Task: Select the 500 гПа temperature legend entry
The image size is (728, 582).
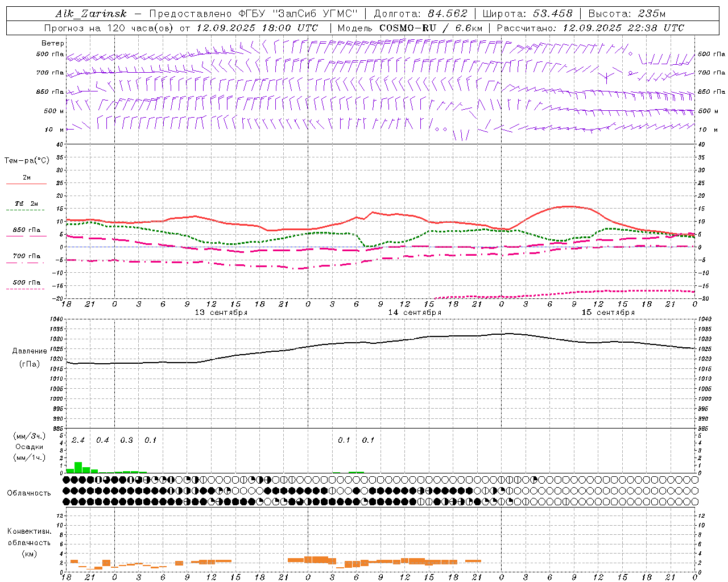Action: [x=27, y=282]
